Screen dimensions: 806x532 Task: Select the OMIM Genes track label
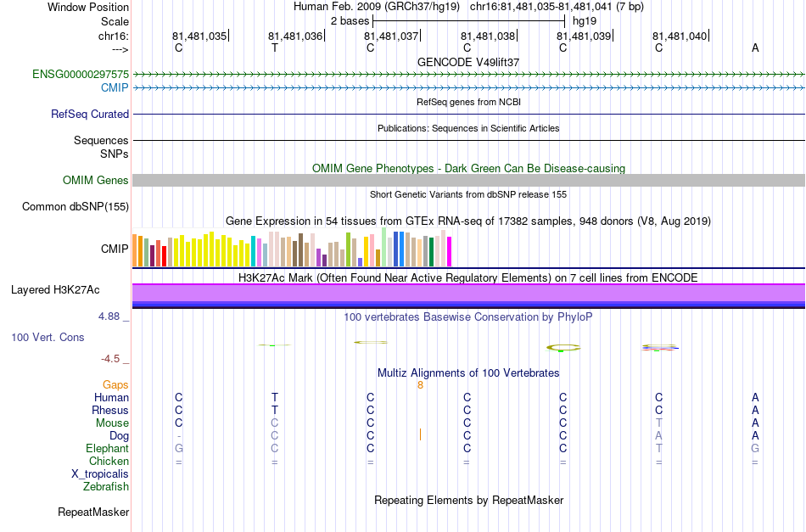[x=96, y=181]
